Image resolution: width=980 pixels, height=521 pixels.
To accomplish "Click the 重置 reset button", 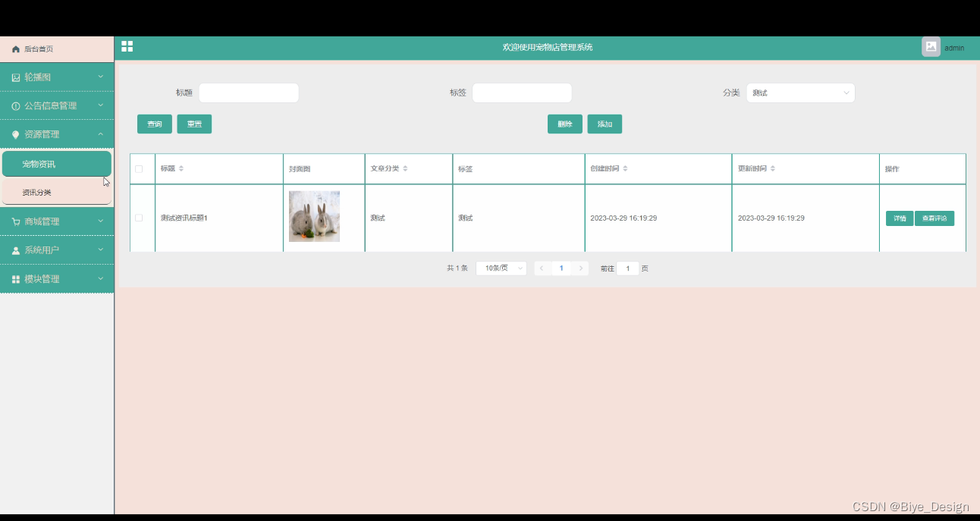I will point(194,124).
